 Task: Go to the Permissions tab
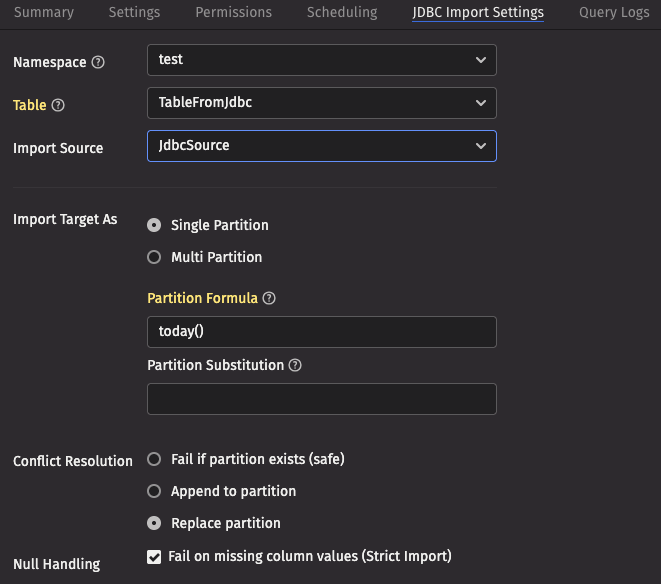pyautogui.click(x=233, y=13)
